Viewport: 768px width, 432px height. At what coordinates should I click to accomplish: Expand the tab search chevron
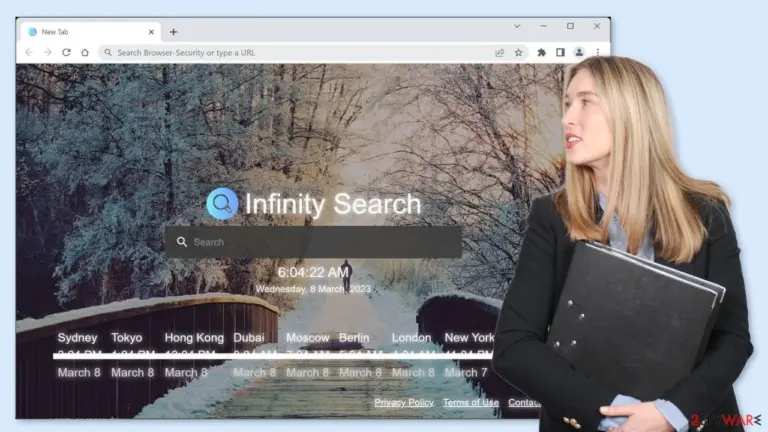517,26
